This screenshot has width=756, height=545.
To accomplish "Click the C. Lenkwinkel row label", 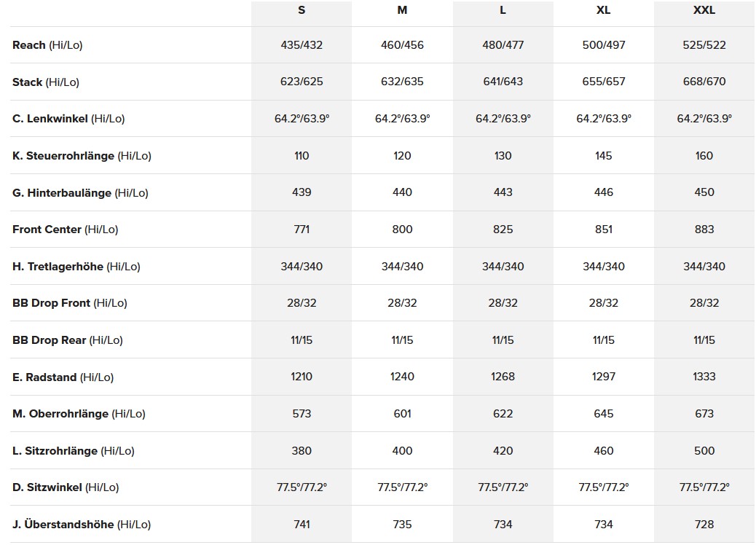I will (68, 119).
